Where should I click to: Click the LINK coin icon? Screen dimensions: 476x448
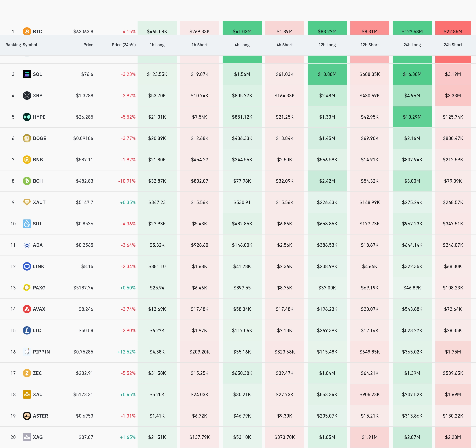point(27,266)
